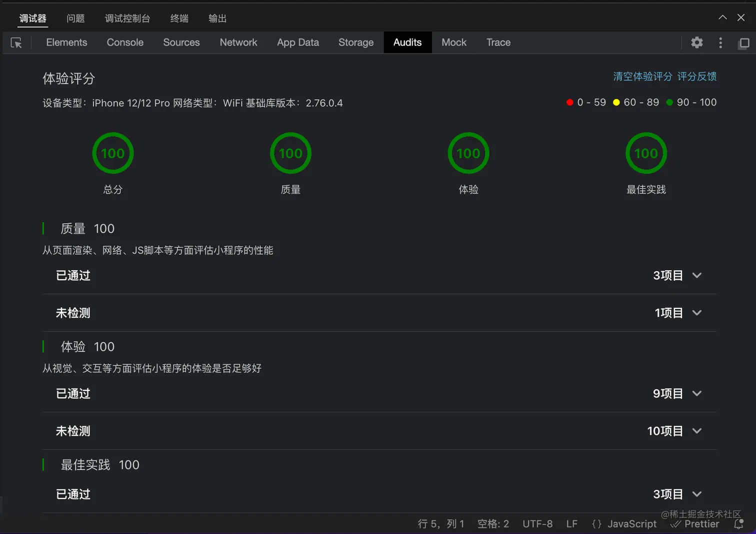Click LF line ending in status bar

coord(572,524)
